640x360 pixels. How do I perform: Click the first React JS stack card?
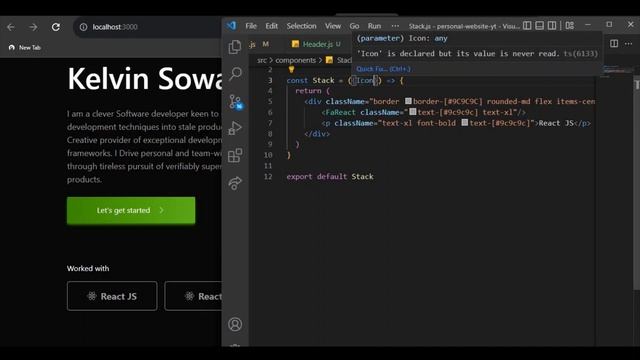112,296
